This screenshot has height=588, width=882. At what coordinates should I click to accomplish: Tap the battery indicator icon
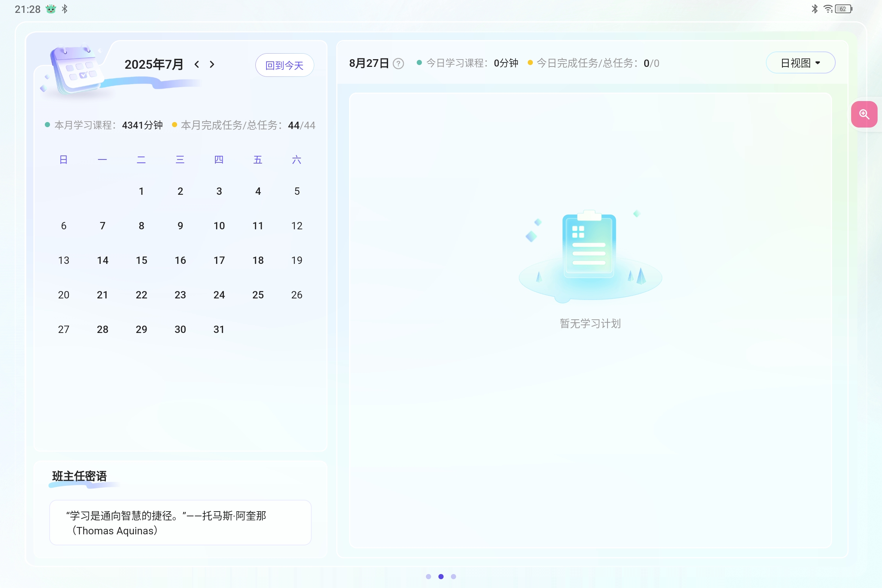843,8
